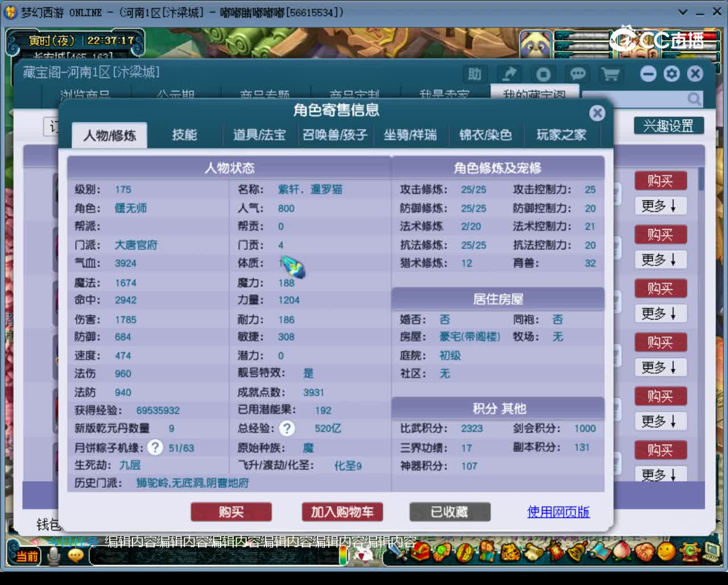Click the 69535932 experience value
728x585 pixels.
click(x=158, y=410)
